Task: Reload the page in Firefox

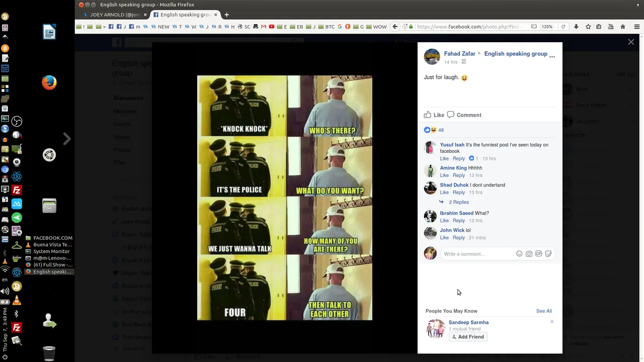Action: pyautogui.click(x=563, y=27)
